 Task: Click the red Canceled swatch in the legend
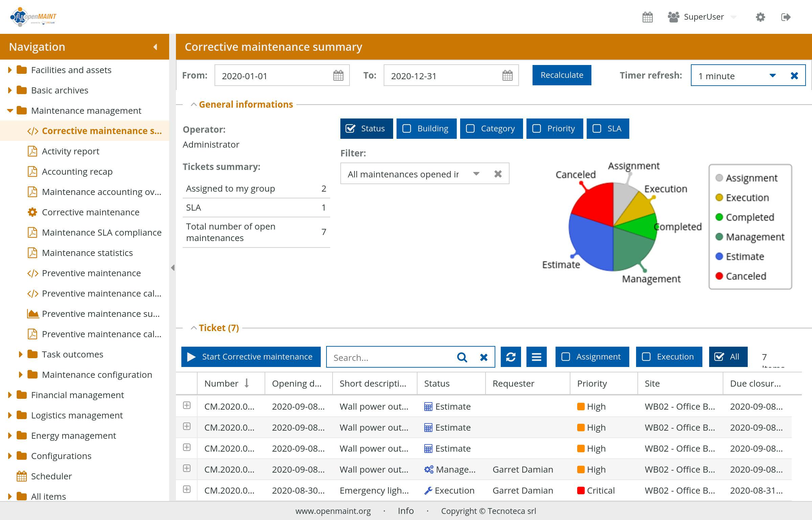(719, 276)
